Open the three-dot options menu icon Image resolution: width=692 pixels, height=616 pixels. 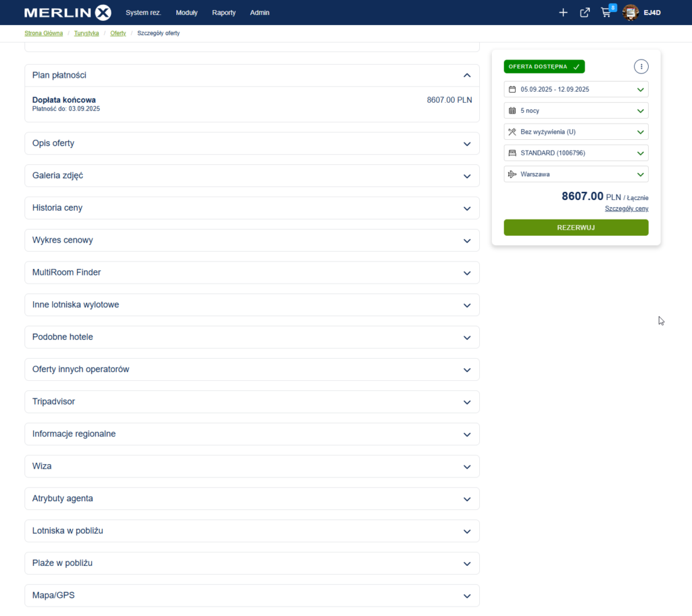(641, 66)
